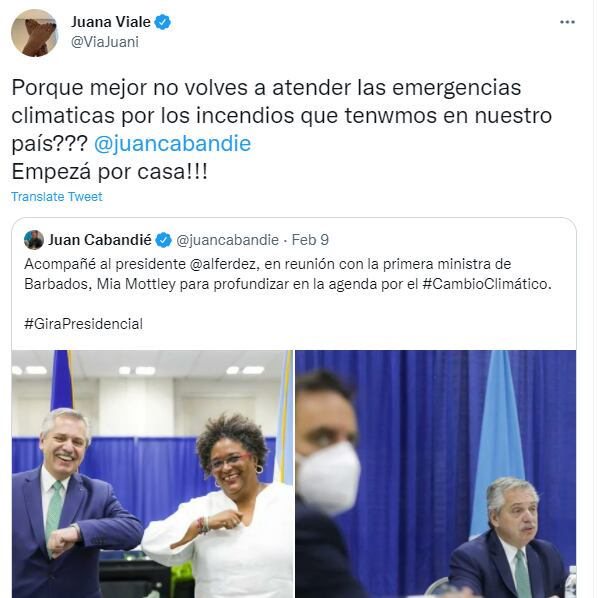
Task: Click Juan Cabandié's small avatar
Action: click(x=34, y=240)
